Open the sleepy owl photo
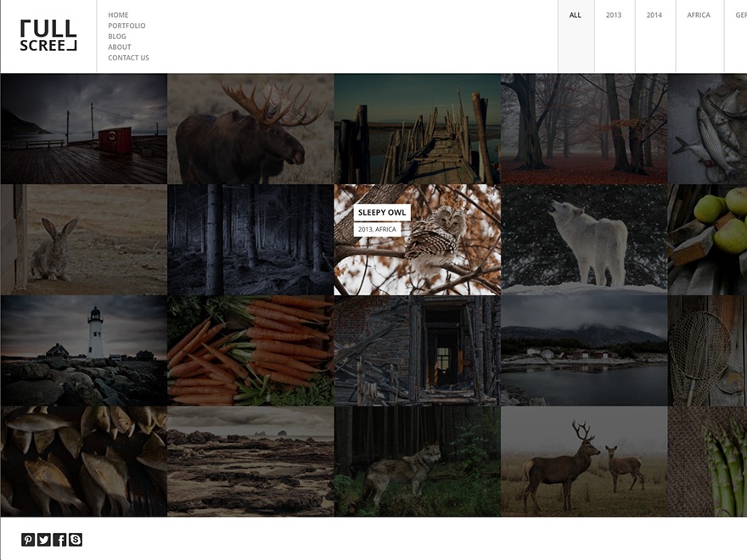Image resolution: width=747 pixels, height=560 pixels. (418, 239)
